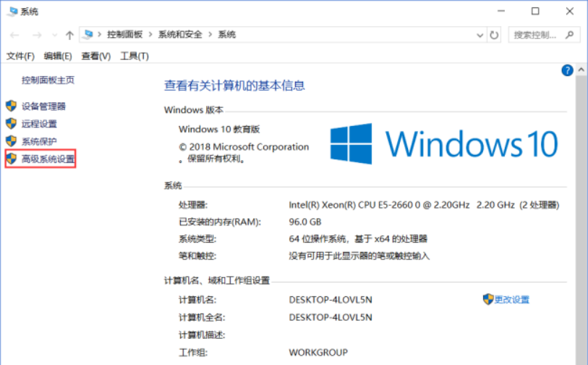Expand the chevron after 系统和安全 breadcrumb

[x=210, y=35]
